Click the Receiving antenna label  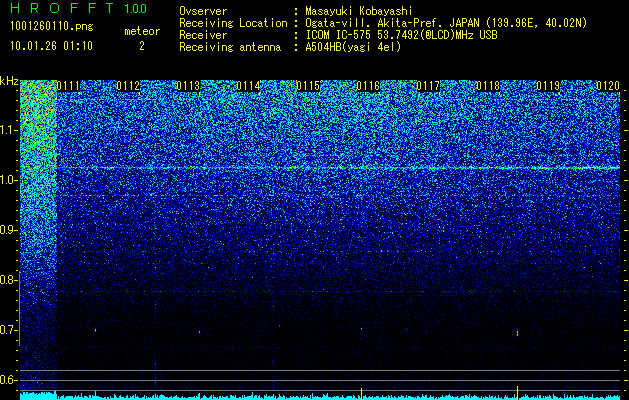[230, 47]
